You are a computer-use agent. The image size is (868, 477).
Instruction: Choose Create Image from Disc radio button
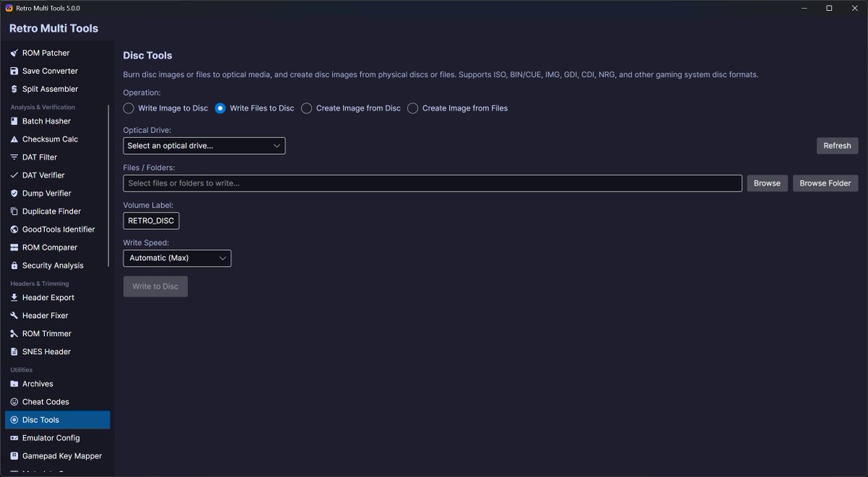[x=307, y=108]
